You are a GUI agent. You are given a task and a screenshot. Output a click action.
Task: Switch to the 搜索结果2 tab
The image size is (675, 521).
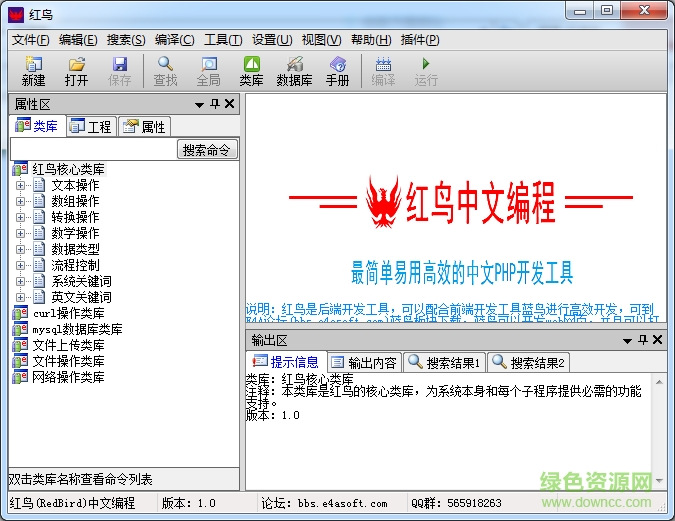[x=529, y=363]
